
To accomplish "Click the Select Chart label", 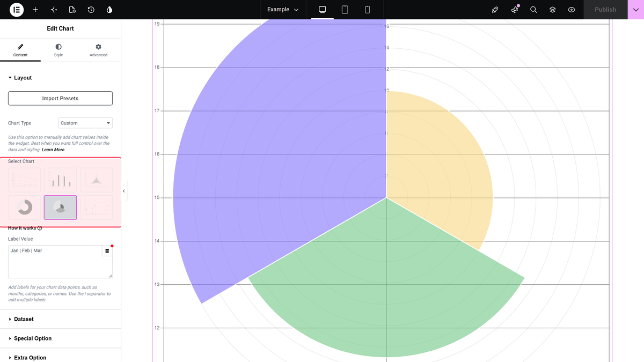I will pyautogui.click(x=21, y=161).
